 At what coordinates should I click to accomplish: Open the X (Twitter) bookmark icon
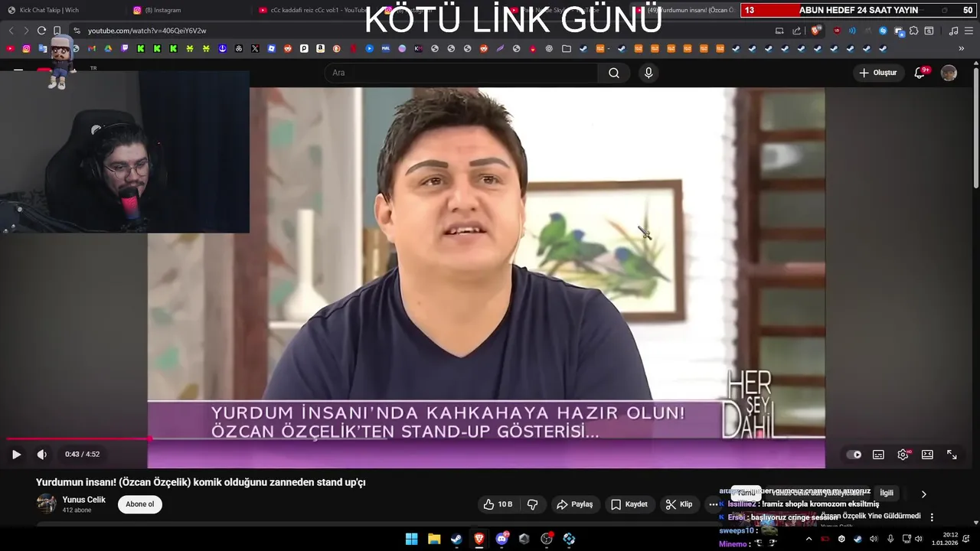(x=256, y=48)
